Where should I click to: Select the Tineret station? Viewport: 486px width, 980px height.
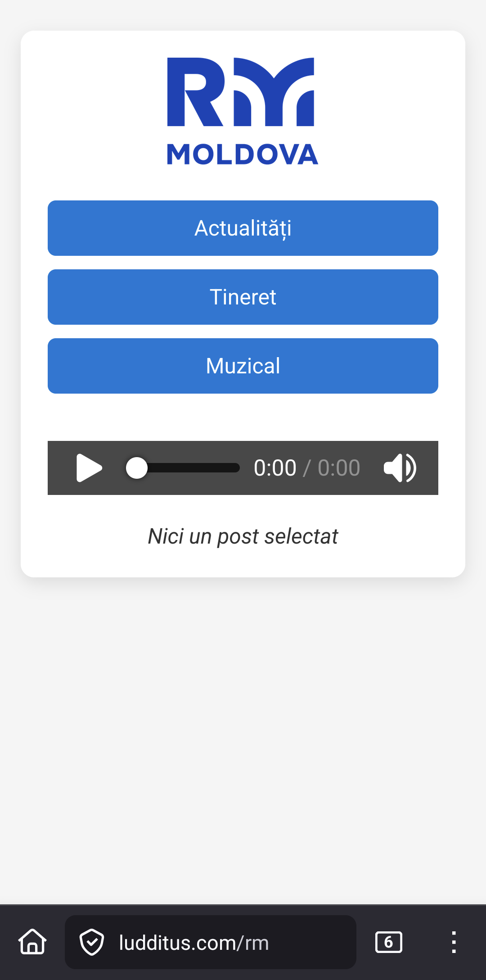pos(243,297)
